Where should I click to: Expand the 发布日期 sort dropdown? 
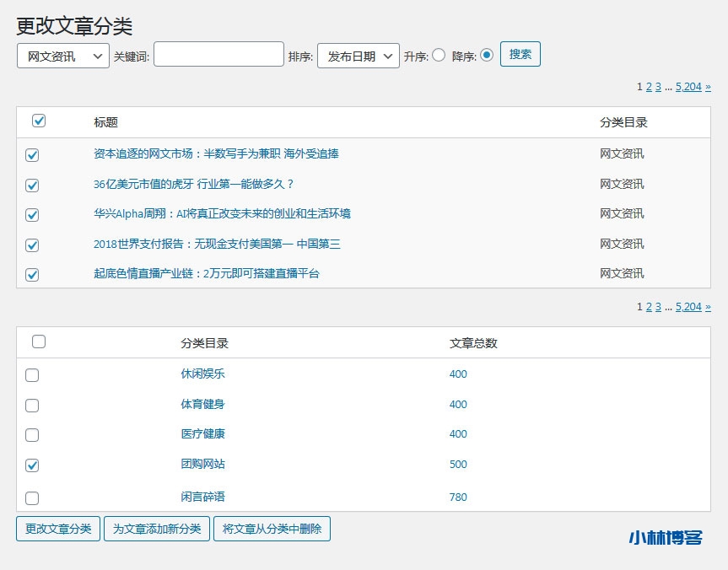pyautogui.click(x=358, y=56)
